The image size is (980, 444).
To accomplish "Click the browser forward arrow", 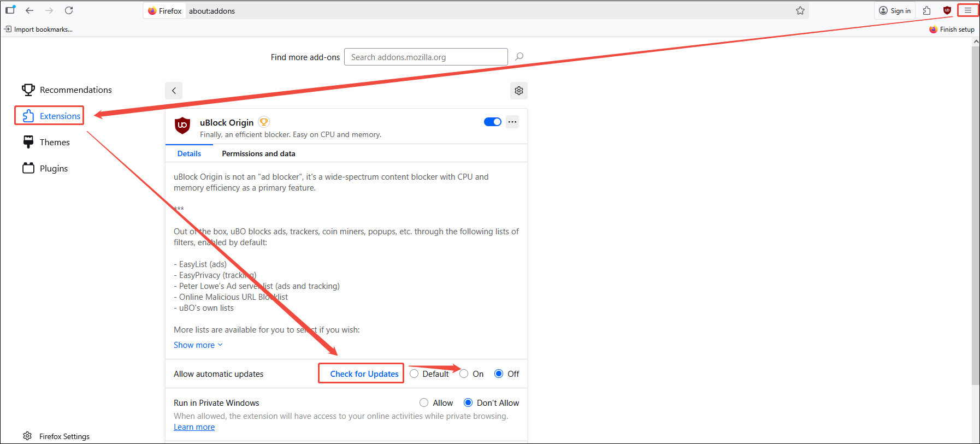I will 49,10.
